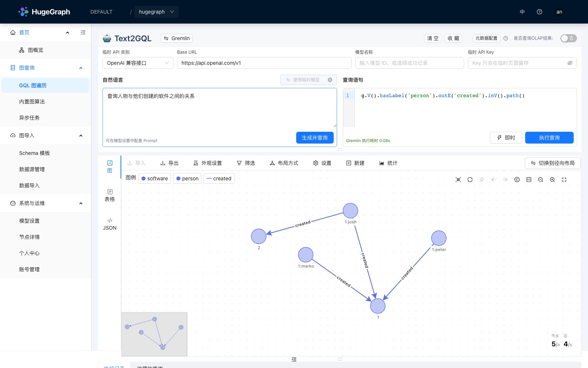Switch query language via Gremlin toggle
Screen dimensions: 588x368
point(177,38)
